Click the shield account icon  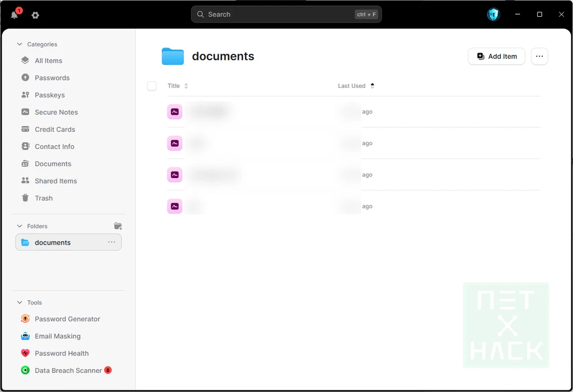[x=493, y=15]
